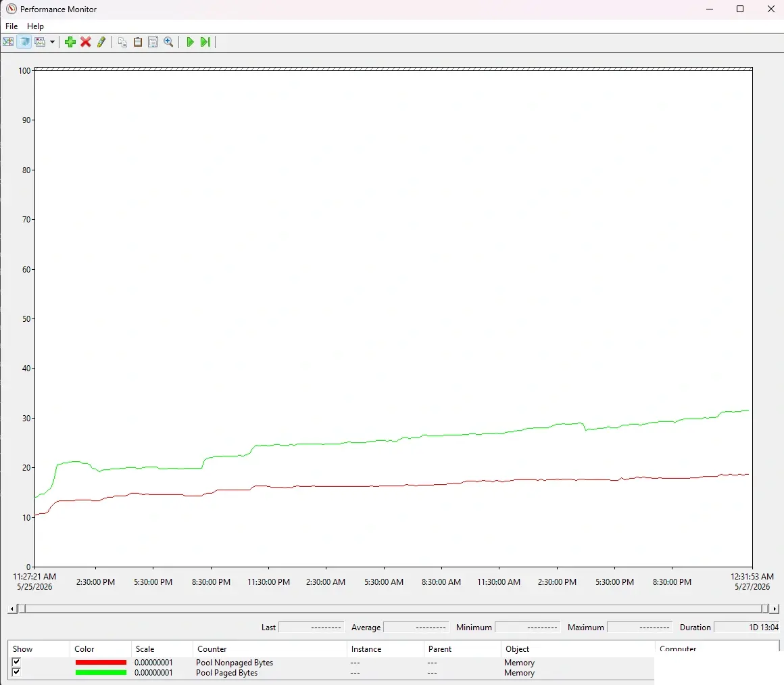Click the Average value field
This screenshot has width=784, height=685.
coord(416,628)
